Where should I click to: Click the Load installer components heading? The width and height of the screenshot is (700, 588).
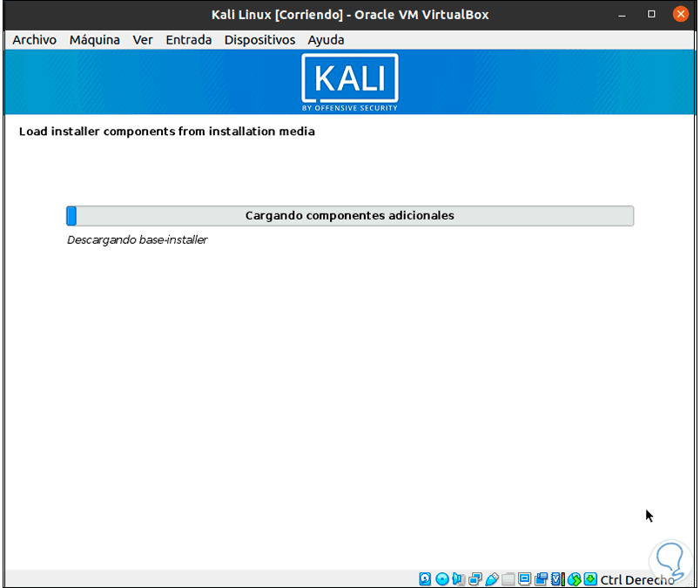(167, 132)
